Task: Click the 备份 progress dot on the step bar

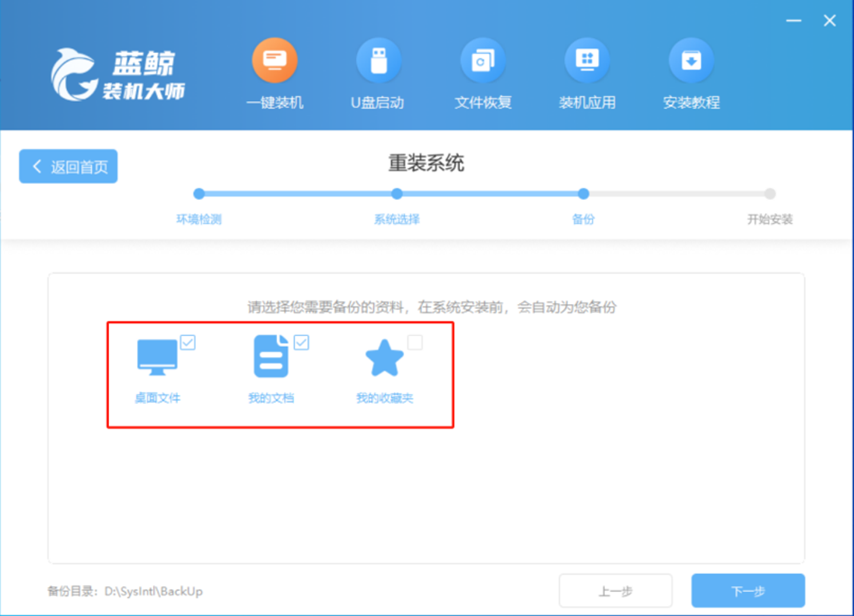Action: tap(583, 194)
